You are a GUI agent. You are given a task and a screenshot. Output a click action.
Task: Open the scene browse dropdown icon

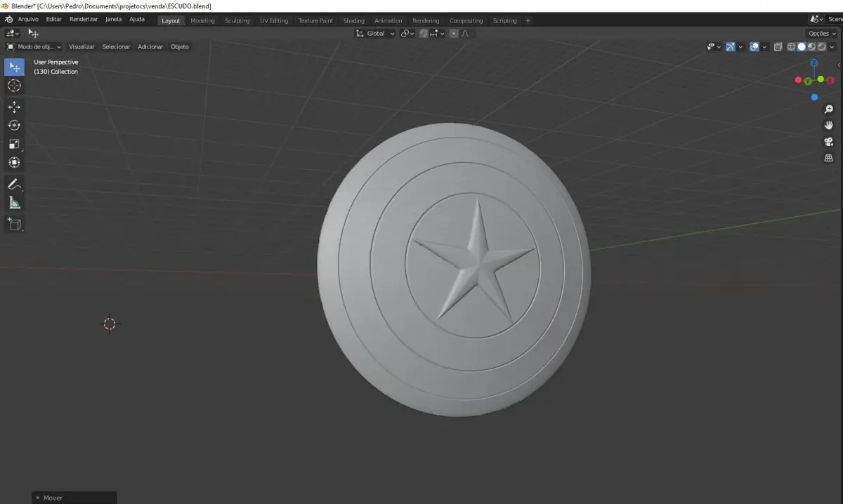point(816,20)
